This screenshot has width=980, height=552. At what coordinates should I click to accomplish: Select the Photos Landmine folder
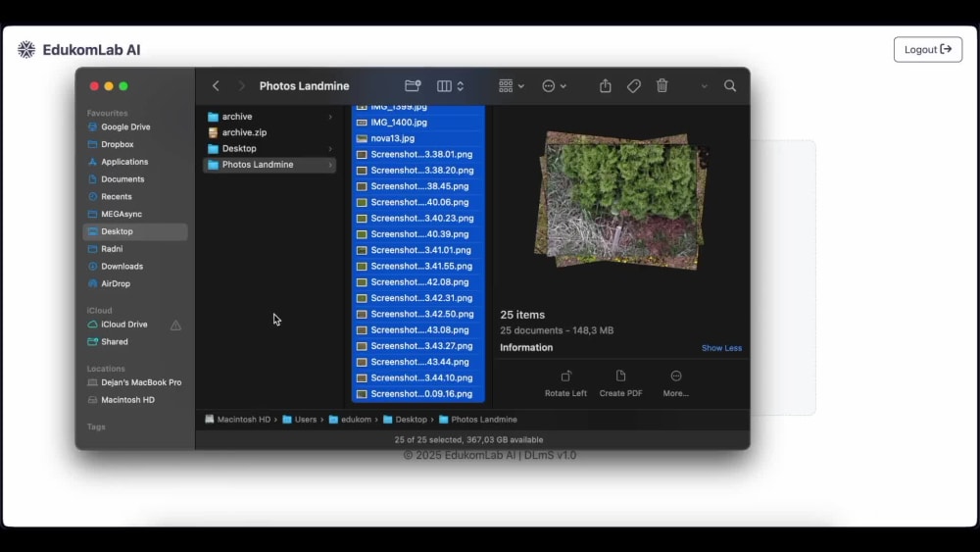pos(269,165)
